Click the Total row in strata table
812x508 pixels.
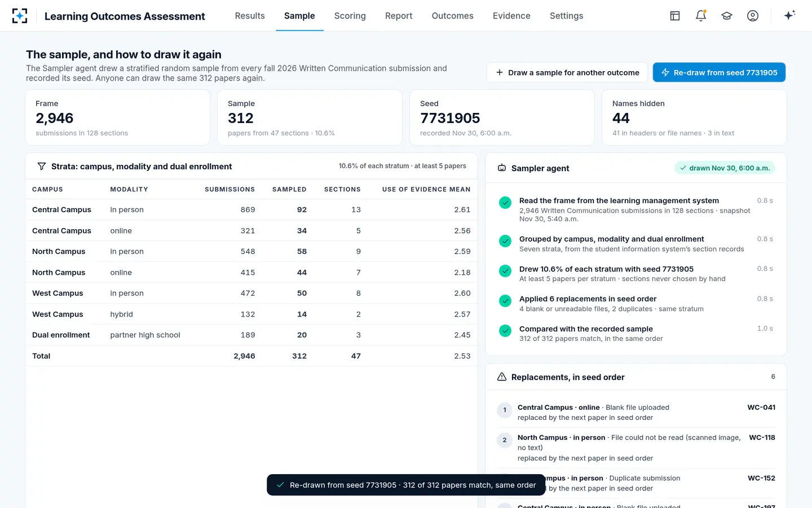[251, 356]
